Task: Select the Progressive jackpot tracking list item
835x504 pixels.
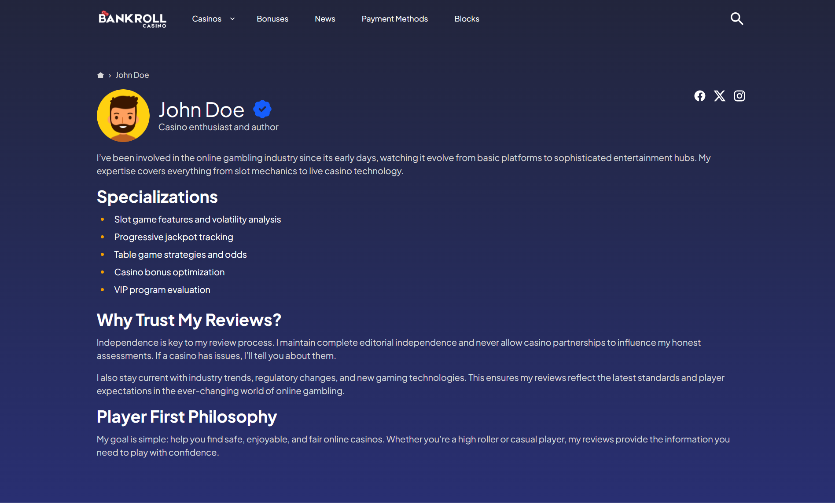Action: click(x=173, y=237)
